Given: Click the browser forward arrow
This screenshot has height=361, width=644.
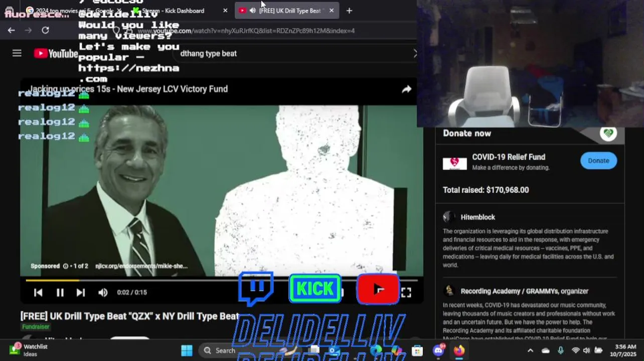Looking at the screenshot, I should [x=28, y=30].
